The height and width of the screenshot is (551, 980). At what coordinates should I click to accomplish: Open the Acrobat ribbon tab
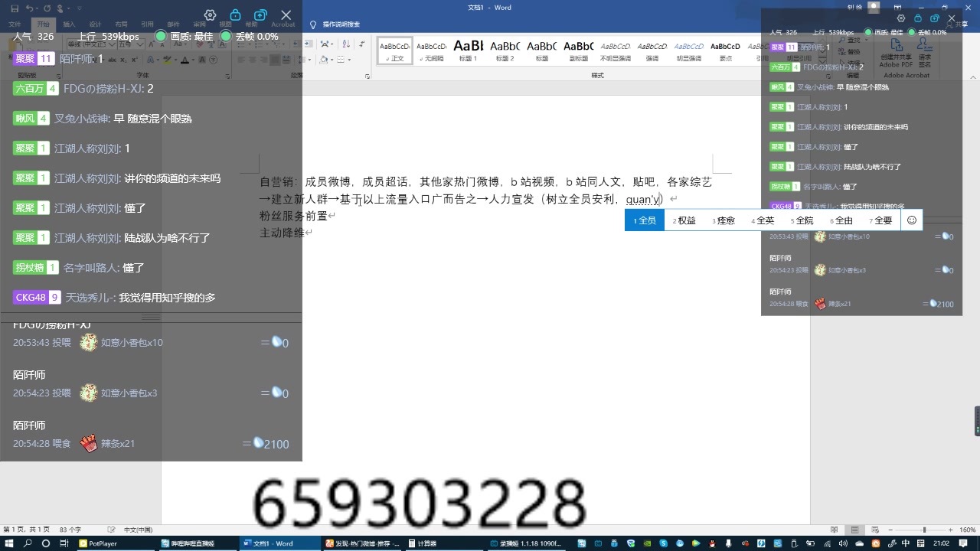283,24
